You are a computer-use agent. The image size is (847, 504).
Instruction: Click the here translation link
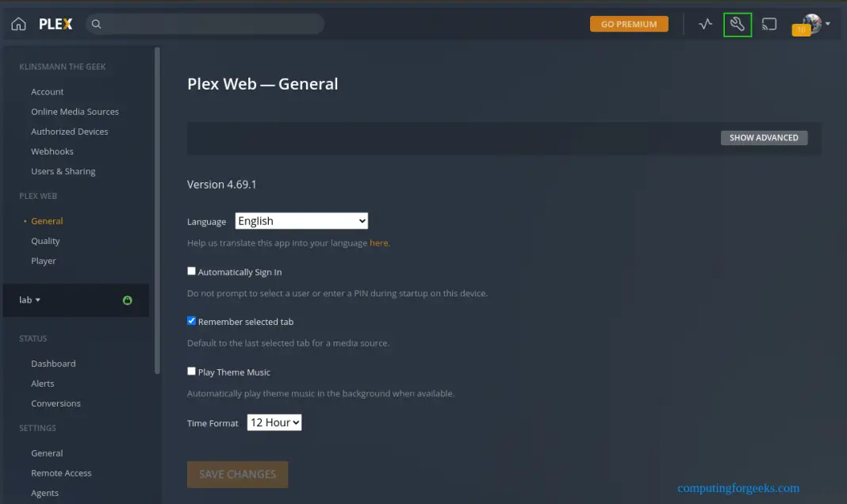pos(379,242)
